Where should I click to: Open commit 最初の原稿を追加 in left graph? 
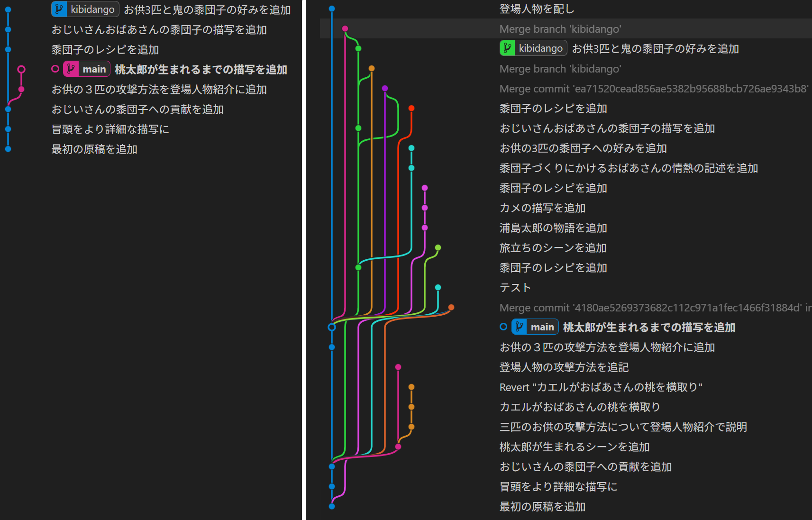94,149
